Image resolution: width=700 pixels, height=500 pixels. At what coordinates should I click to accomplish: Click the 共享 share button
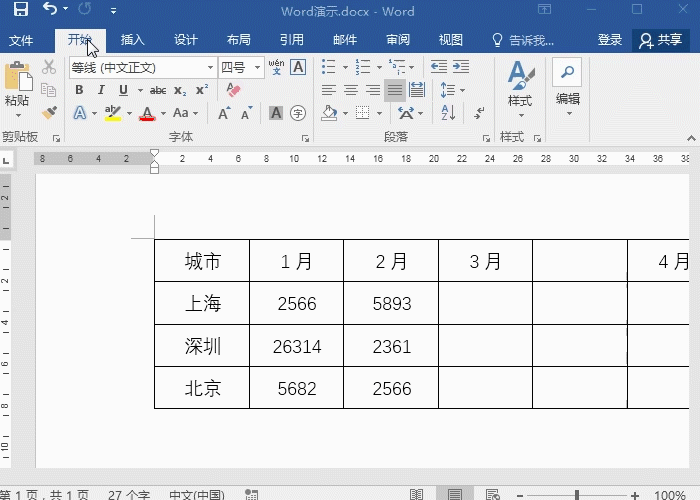pyautogui.click(x=661, y=40)
